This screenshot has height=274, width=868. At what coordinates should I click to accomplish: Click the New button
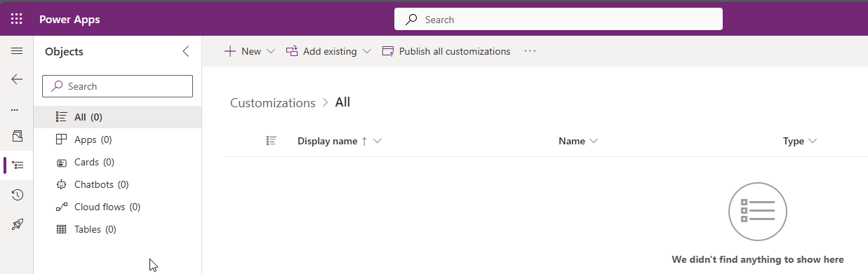point(242,51)
